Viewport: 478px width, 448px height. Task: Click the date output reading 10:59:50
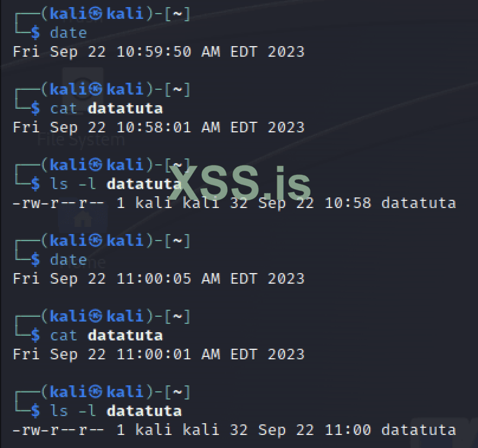point(159,51)
